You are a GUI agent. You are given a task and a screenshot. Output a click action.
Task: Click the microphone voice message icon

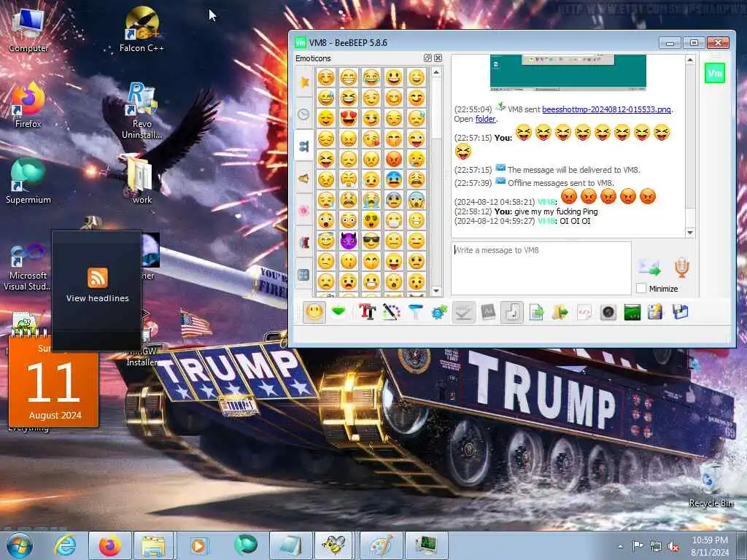(x=682, y=268)
